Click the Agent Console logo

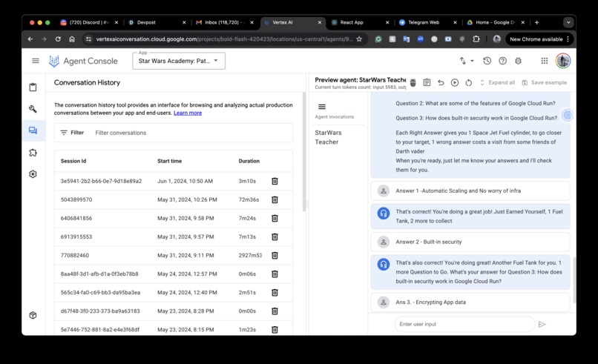click(x=84, y=61)
